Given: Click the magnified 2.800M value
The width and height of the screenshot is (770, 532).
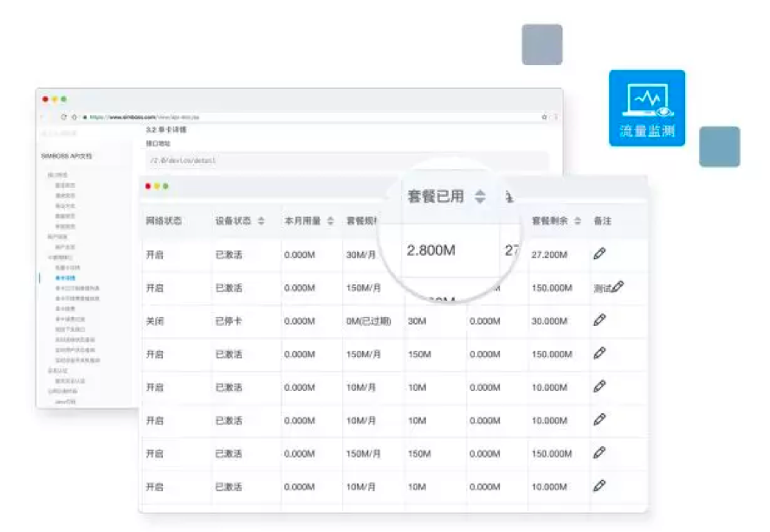Looking at the screenshot, I should coord(431,250).
